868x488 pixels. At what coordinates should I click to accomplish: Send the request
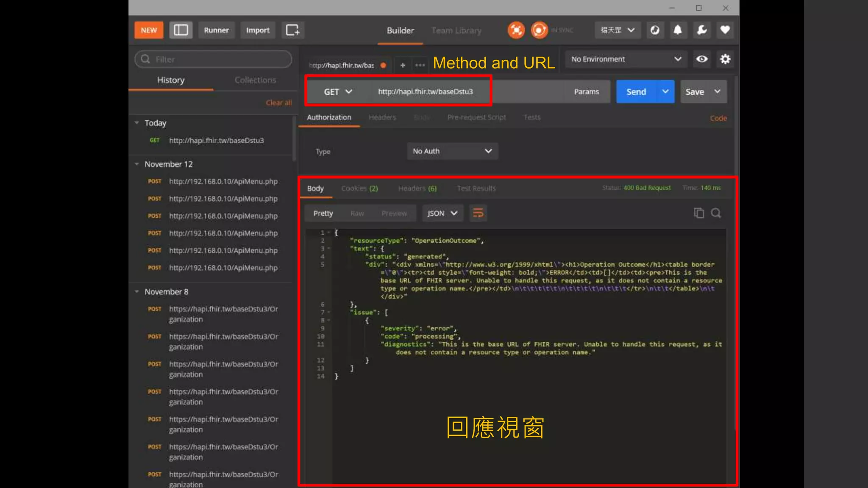click(636, 91)
